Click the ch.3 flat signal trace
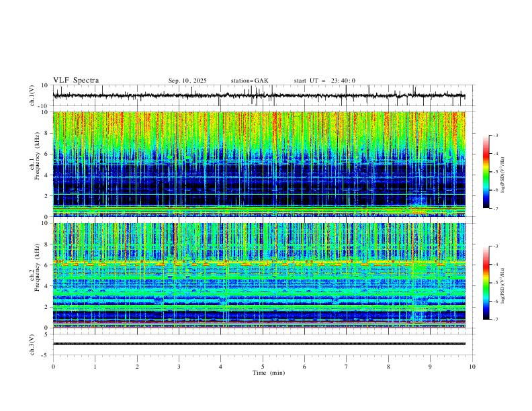The height and width of the screenshot is (411, 532). [259, 344]
